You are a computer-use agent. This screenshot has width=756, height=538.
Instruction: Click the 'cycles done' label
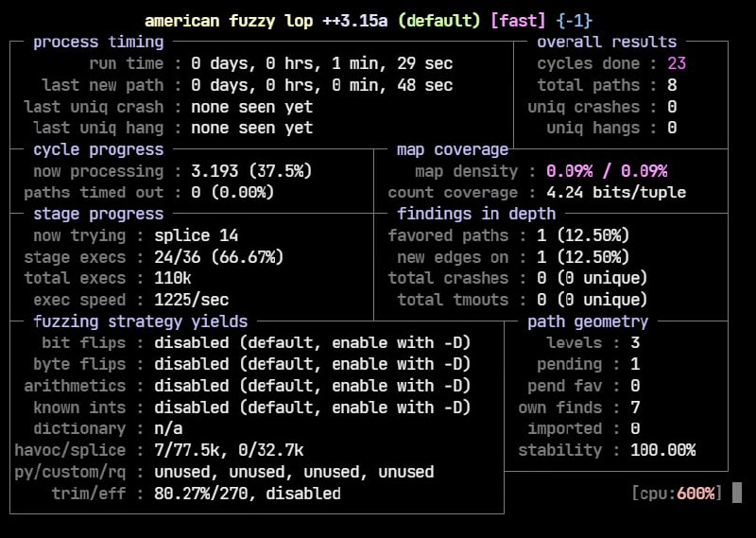[x=588, y=63]
